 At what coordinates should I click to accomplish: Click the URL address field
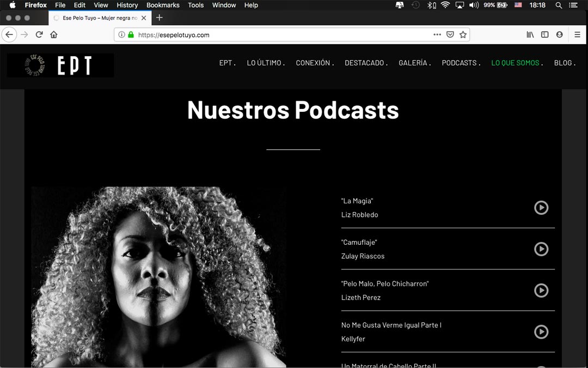click(272, 35)
